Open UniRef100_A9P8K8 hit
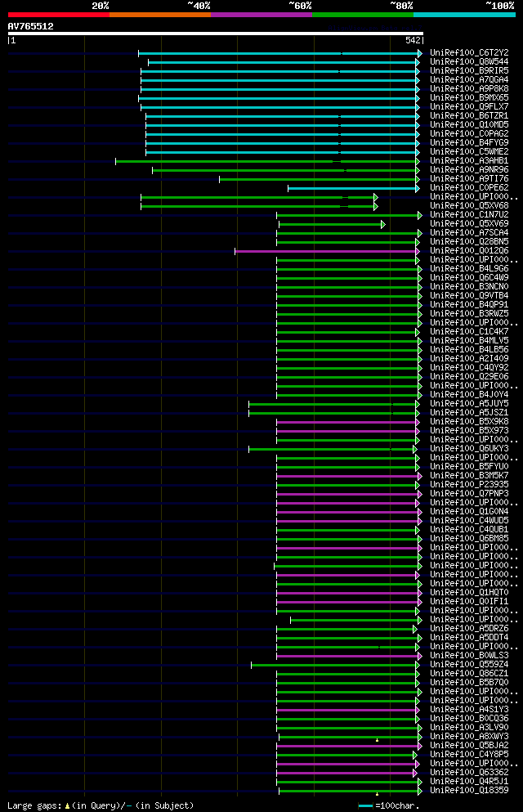The image size is (523, 812). [469, 88]
